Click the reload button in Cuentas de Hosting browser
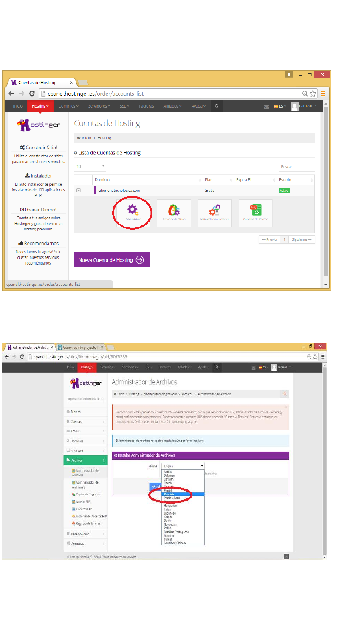364x643 pixels. [31, 94]
